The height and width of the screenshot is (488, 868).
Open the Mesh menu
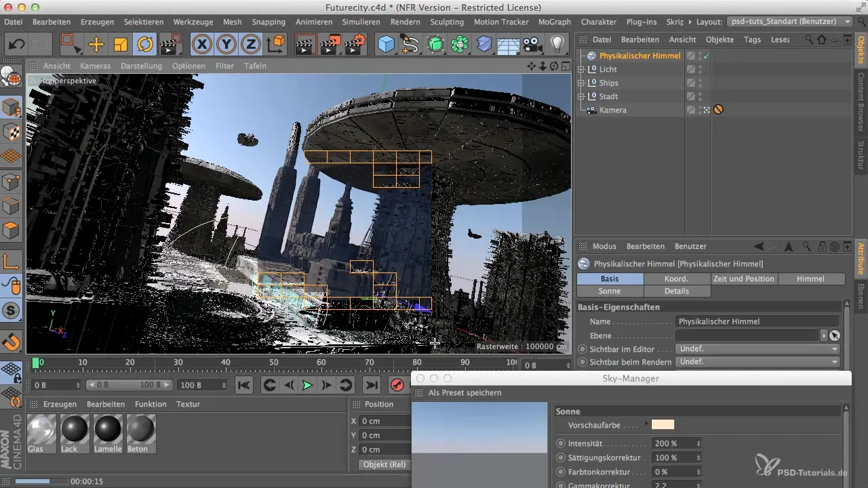(x=232, y=22)
